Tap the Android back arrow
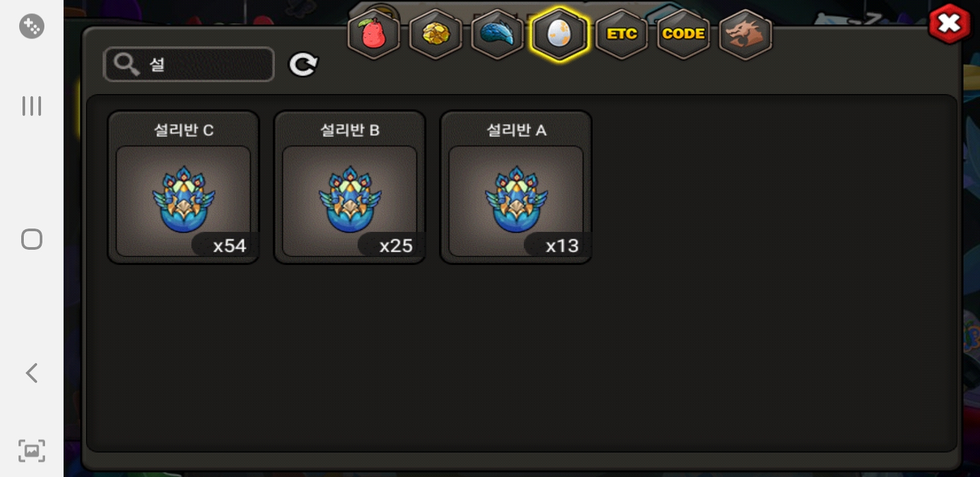 click(32, 373)
